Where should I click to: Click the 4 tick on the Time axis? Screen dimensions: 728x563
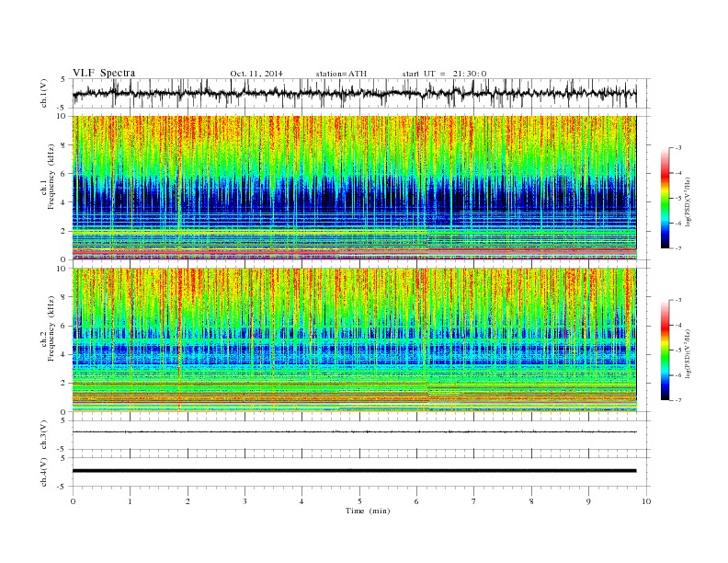301,501
